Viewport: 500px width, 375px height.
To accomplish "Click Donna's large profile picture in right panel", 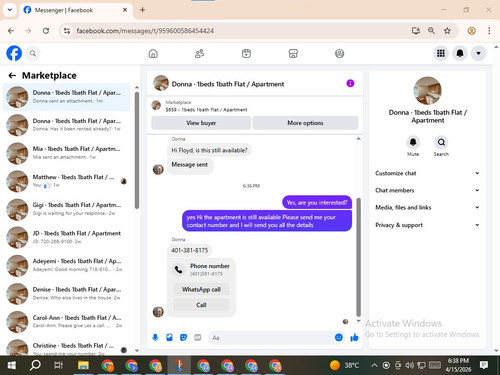I will (427, 91).
